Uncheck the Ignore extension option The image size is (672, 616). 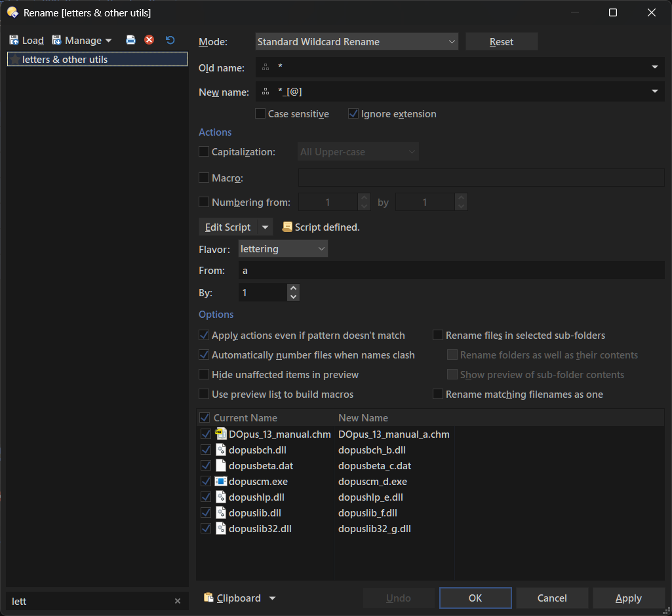(x=353, y=114)
